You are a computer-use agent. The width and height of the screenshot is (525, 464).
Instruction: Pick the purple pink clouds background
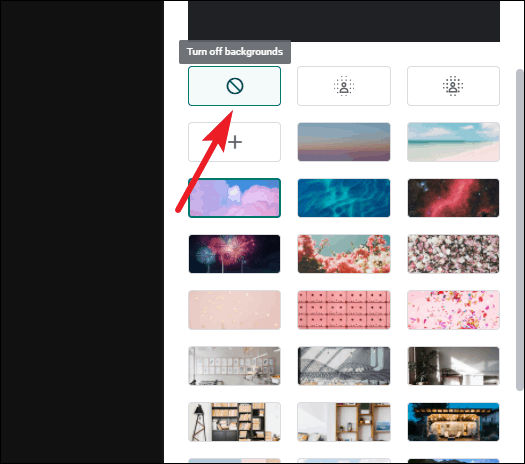[234, 198]
